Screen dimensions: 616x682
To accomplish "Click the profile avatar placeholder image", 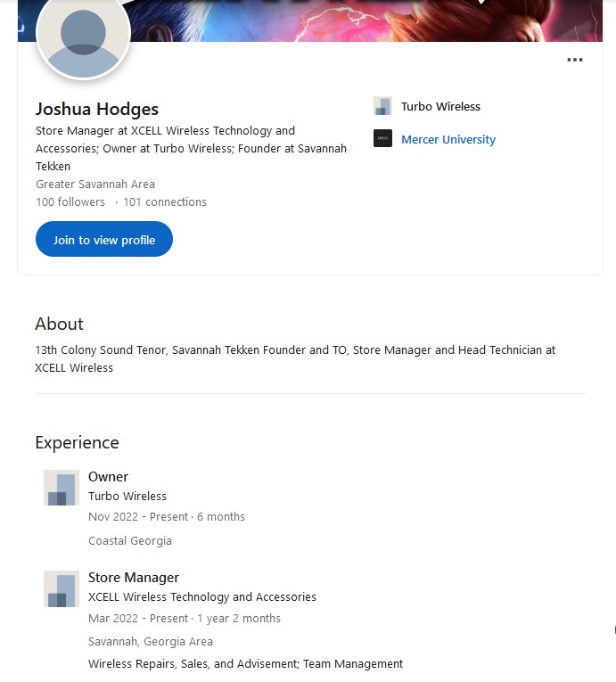I will coord(84,36).
